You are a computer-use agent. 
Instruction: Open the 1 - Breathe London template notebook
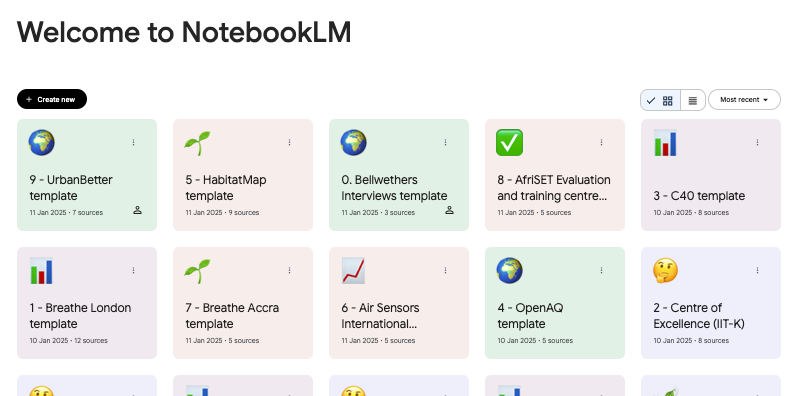pos(87,303)
